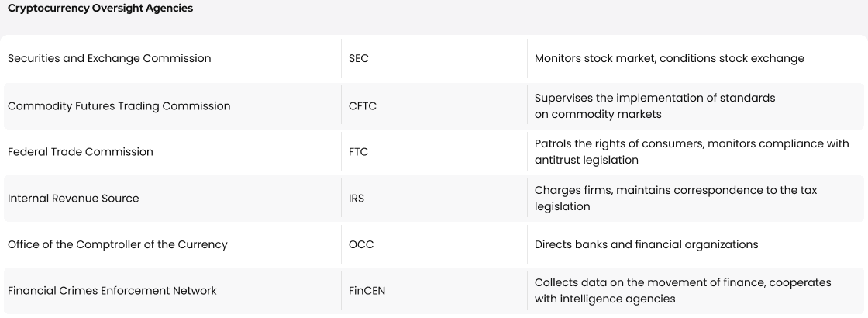
Task: Click Commodity Futures Trading Commission name
Action: pos(119,105)
